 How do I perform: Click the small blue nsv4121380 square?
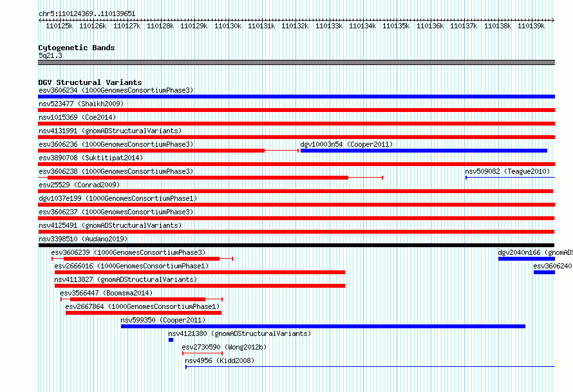tap(171, 340)
